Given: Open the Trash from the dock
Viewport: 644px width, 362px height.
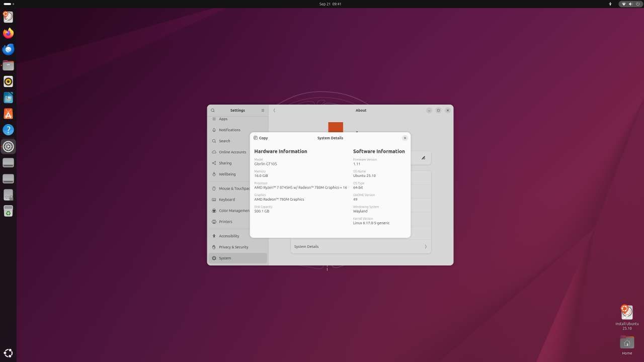Looking at the screenshot, I should coord(8,211).
